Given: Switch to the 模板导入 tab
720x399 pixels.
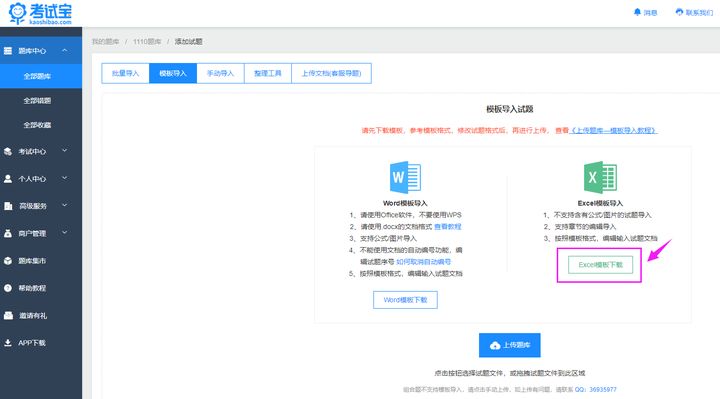Looking at the screenshot, I should (x=173, y=73).
